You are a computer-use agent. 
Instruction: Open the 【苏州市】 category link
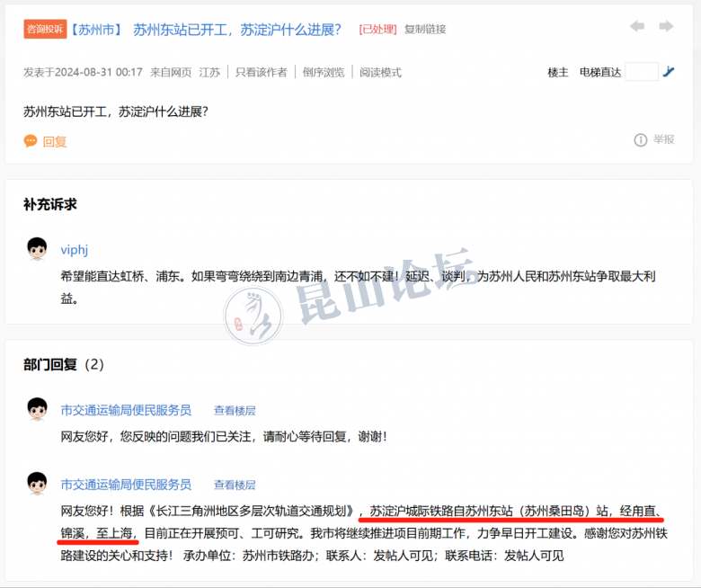(x=96, y=29)
